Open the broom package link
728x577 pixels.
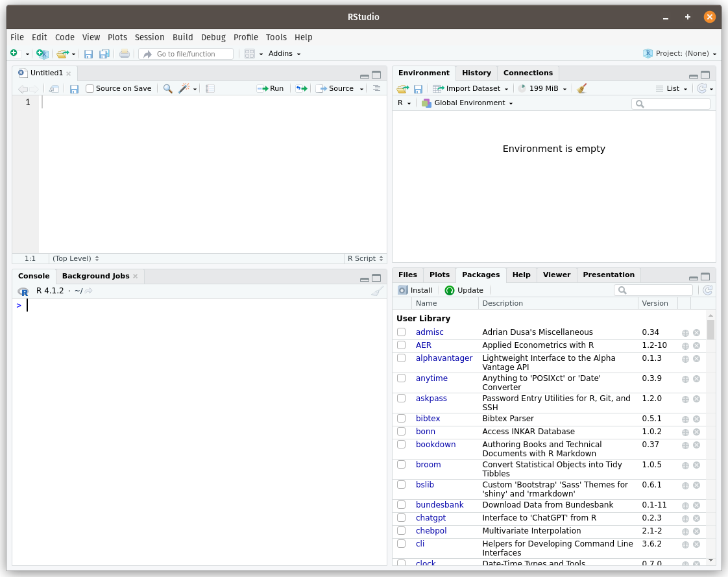(428, 465)
